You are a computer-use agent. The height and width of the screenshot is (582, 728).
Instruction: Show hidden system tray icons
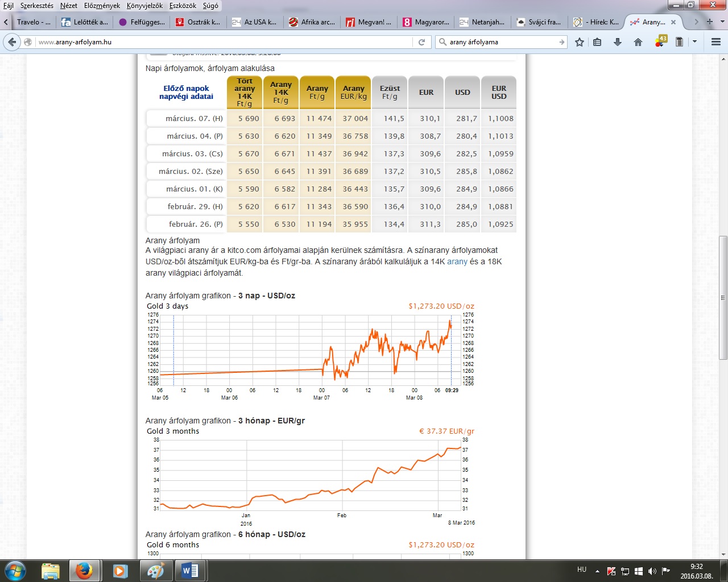[x=597, y=571]
